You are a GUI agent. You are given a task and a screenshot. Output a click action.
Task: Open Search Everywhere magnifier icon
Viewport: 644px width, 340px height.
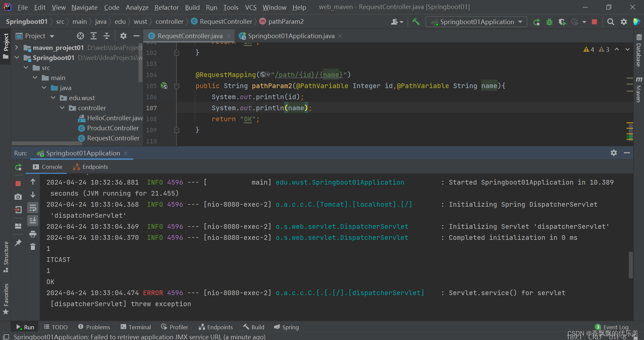[611, 22]
